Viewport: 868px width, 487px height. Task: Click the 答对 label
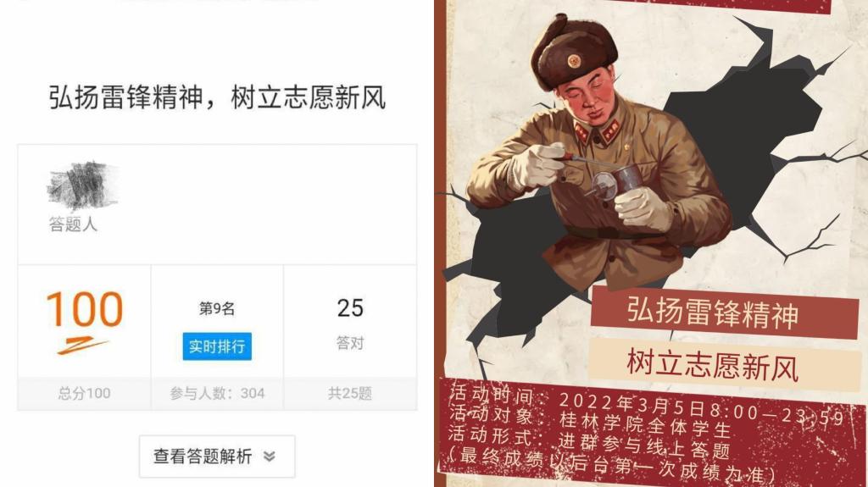[350, 343]
